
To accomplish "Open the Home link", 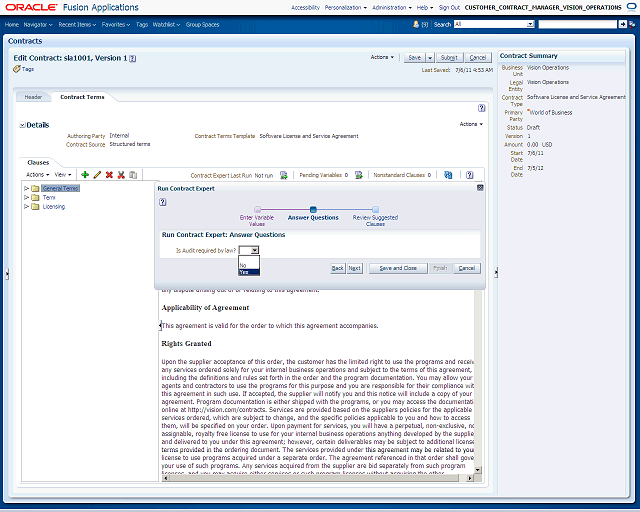I will coord(12,25).
